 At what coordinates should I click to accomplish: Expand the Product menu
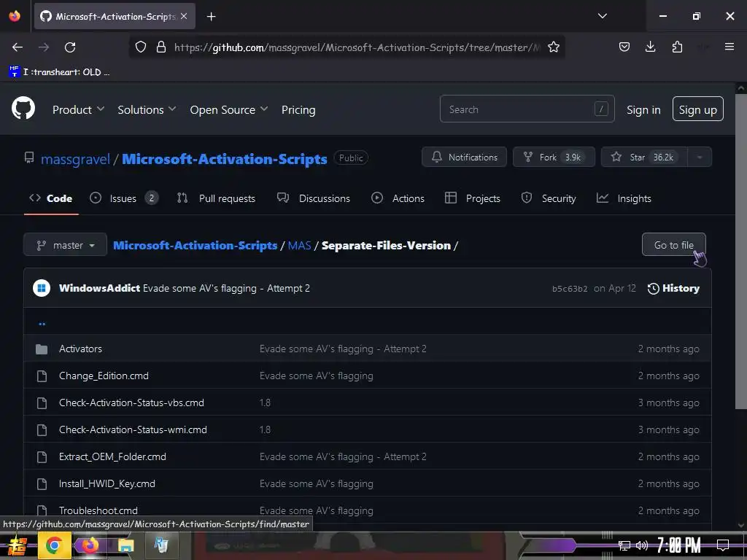(78, 110)
